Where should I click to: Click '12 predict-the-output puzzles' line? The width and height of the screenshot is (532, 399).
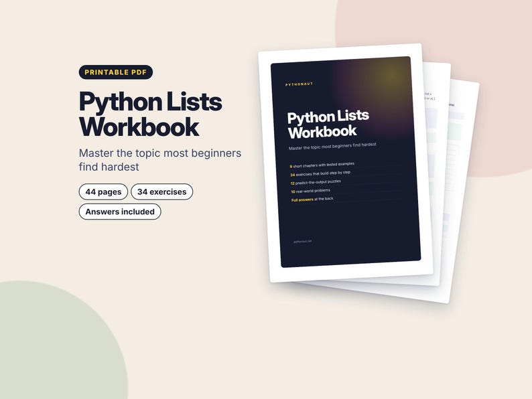click(x=316, y=182)
